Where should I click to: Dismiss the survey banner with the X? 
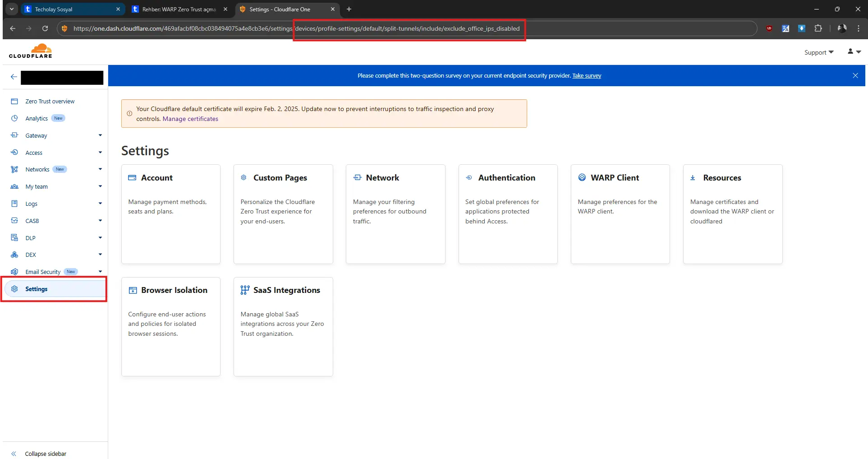coord(855,75)
